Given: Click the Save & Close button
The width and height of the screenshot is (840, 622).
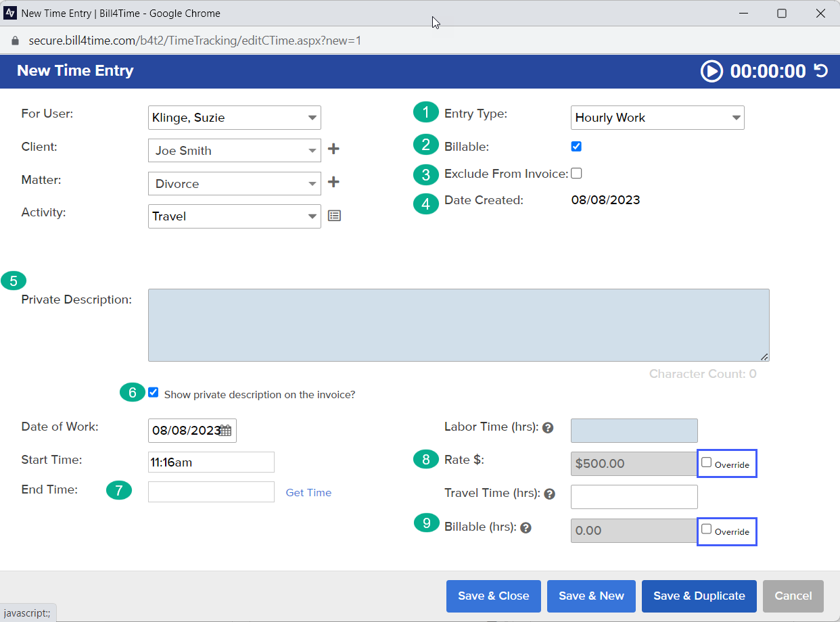Looking at the screenshot, I should point(494,596).
